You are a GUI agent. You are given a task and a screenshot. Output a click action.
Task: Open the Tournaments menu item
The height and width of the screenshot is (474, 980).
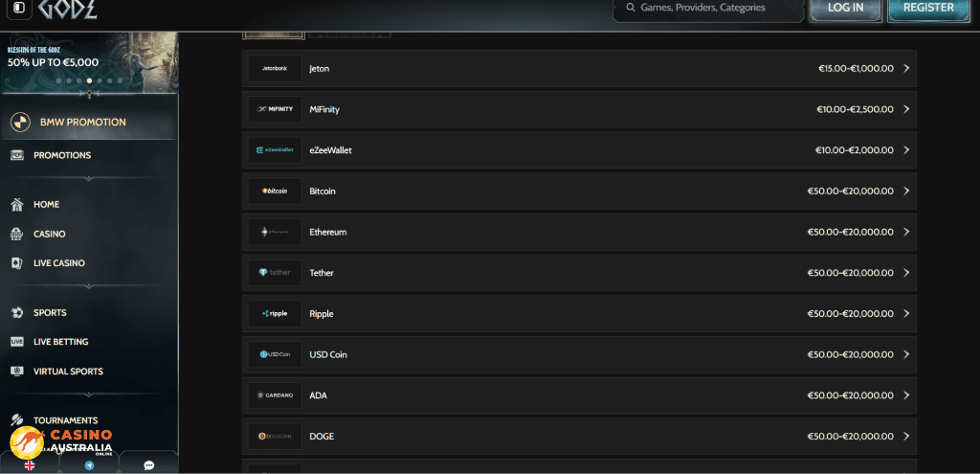pos(66,420)
